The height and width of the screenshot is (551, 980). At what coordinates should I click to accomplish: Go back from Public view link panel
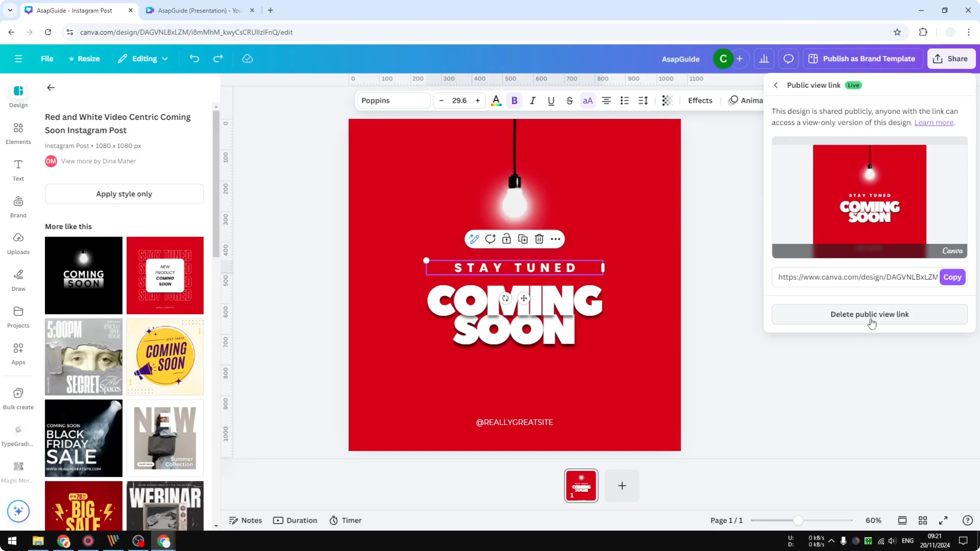pos(776,85)
